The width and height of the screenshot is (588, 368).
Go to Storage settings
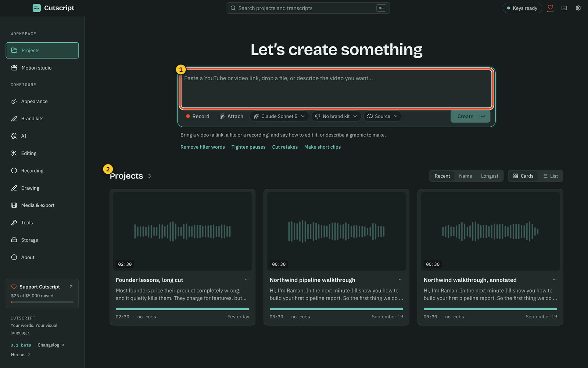[42, 240]
